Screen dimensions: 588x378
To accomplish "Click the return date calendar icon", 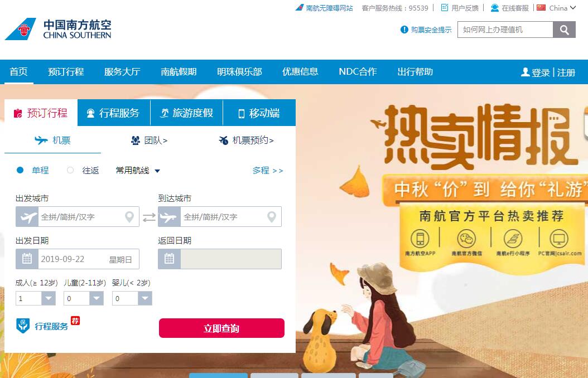I will click(x=170, y=259).
